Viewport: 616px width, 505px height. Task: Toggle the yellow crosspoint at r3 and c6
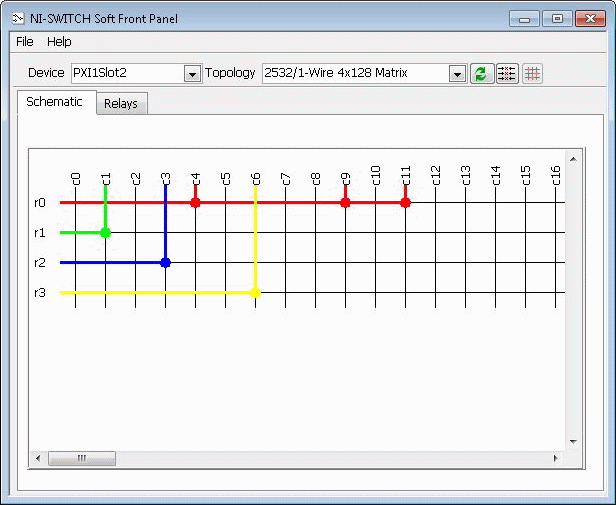tap(255, 292)
